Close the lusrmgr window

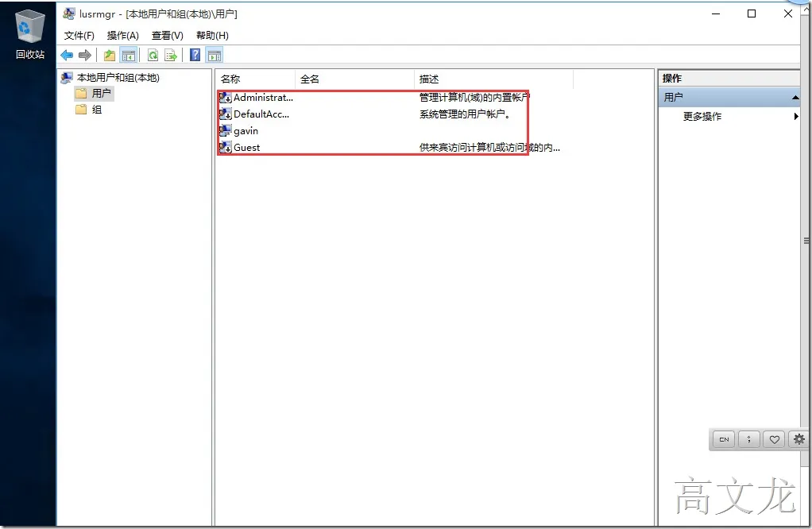click(787, 14)
